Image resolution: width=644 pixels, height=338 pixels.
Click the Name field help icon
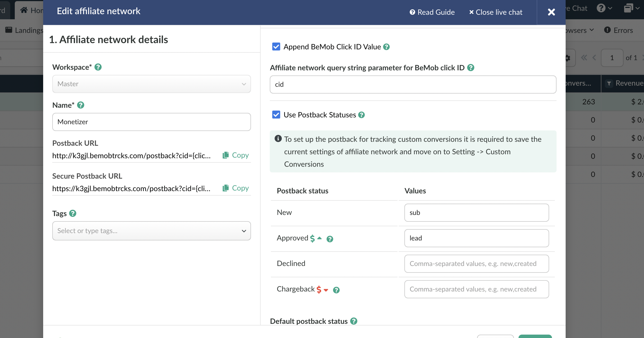tap(81, 105)
